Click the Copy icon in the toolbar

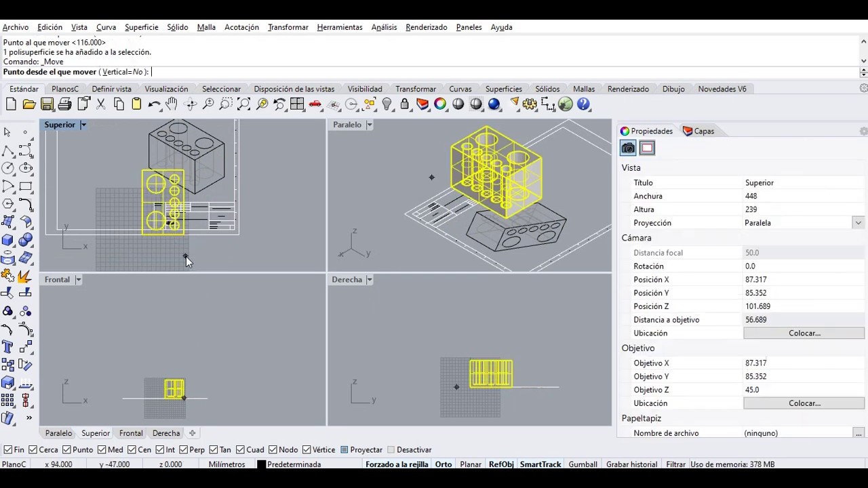(x=119, y=104)
